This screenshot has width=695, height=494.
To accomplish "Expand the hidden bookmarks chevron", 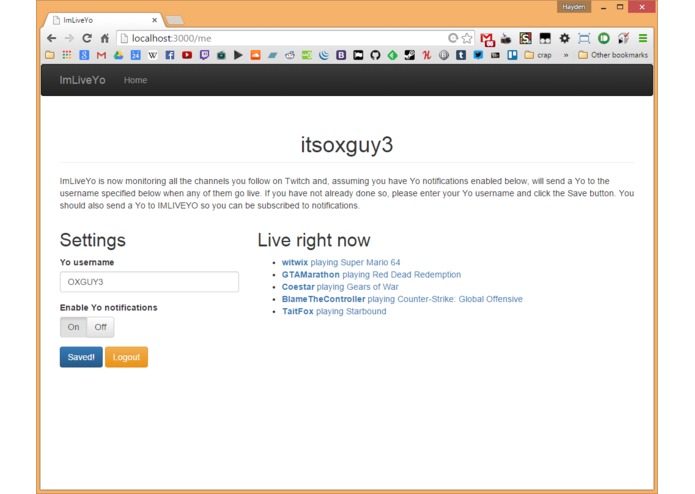I will [566, 55].
